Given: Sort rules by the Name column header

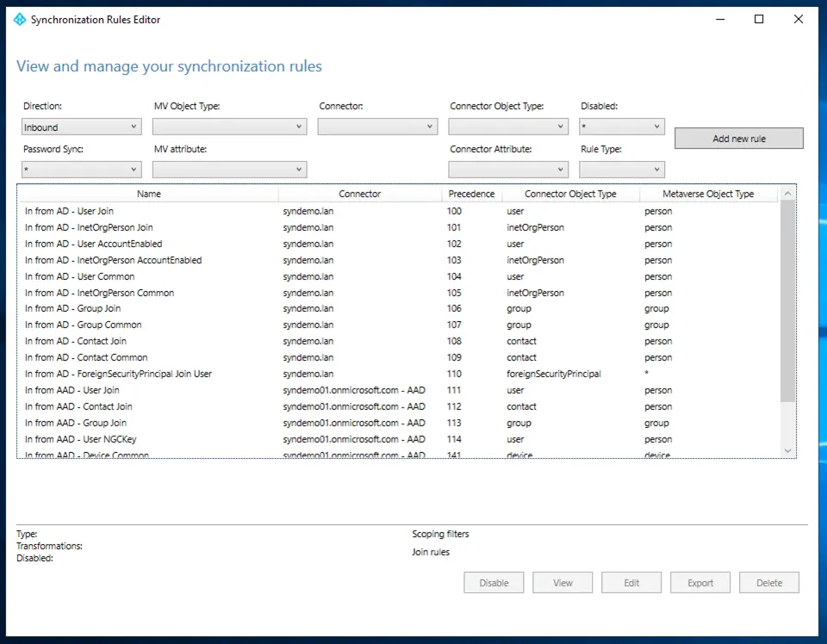Looking at the screenshot, I should pos(148,194).
